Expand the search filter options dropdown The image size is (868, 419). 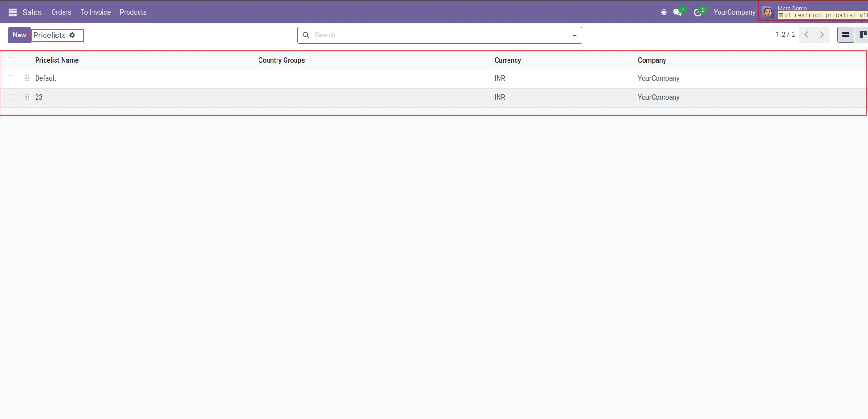575,35
